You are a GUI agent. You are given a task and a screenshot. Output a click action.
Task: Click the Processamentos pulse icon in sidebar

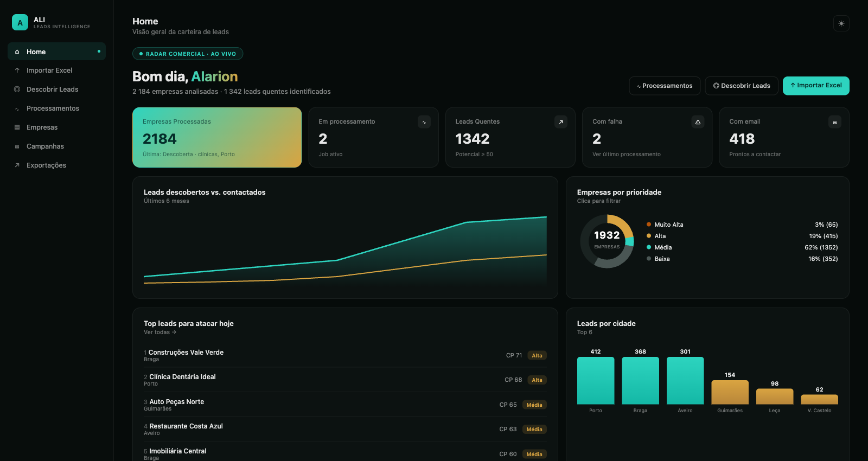pyautogui.click(x=17, y=108)
